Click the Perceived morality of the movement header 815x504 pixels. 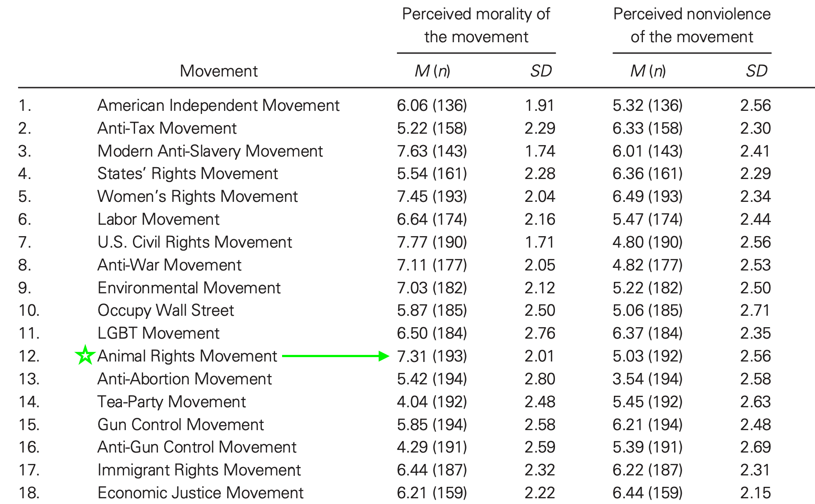476,26
